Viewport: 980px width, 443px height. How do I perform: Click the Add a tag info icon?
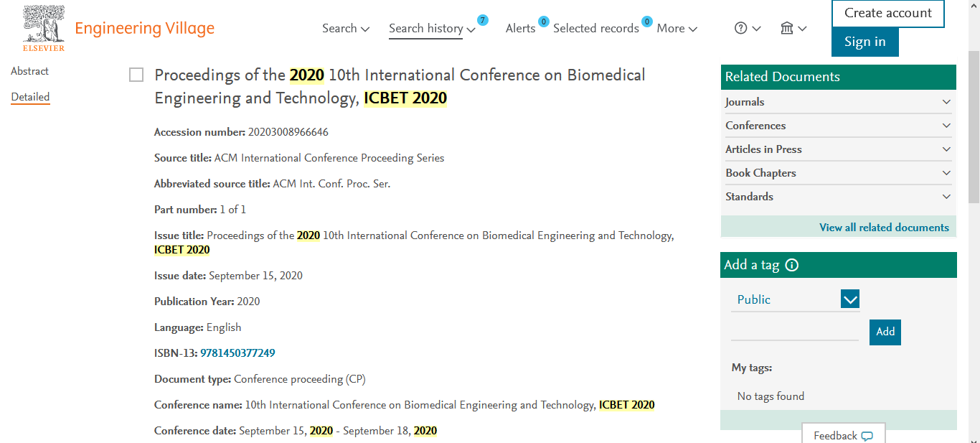(x=792, y=265)
